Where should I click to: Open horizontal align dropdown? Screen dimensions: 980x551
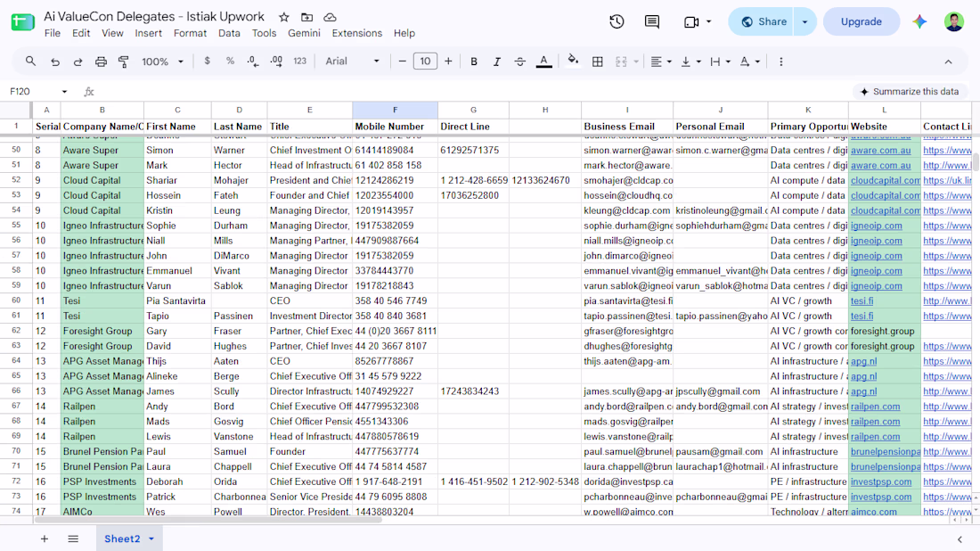click(x=661, y=62)
